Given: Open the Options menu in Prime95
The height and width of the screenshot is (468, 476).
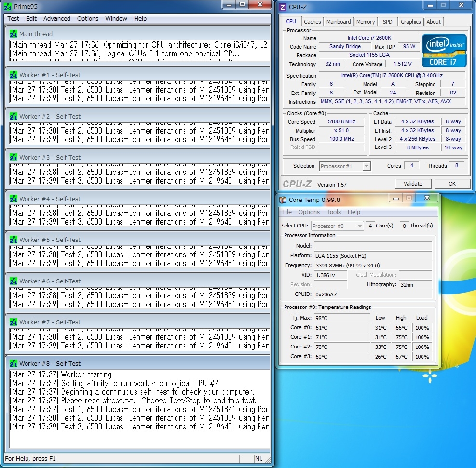Looking at the screenshot, I should click(88, 18).
